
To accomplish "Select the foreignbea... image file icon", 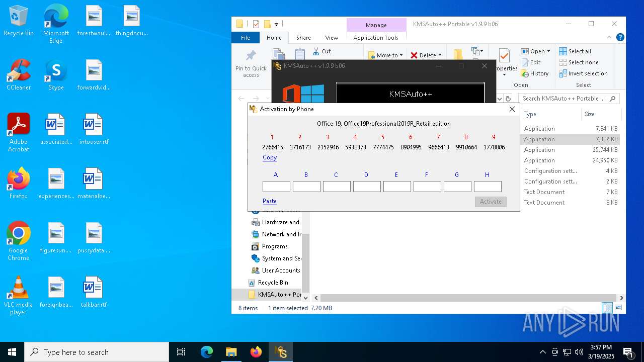I will [56, 292].
